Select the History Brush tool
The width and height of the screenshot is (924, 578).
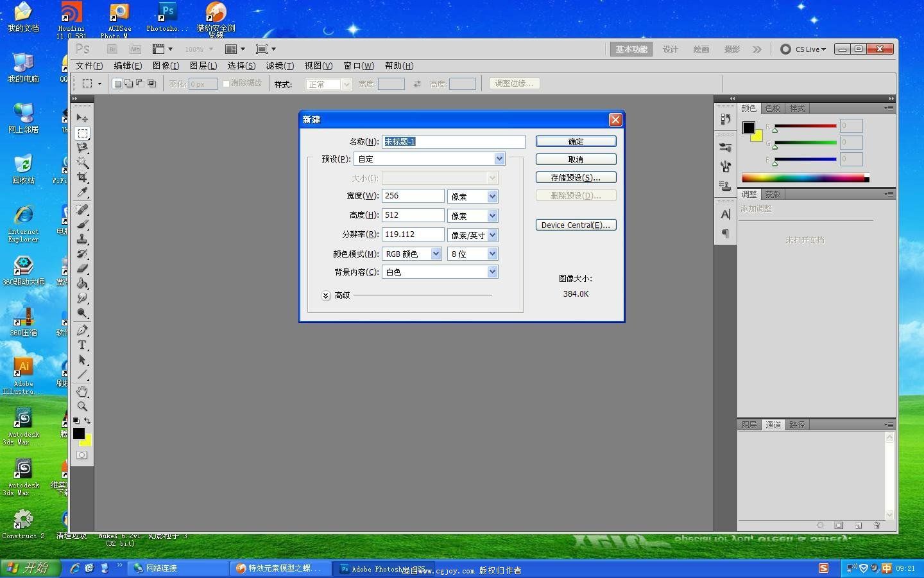(x=82, y=254)
